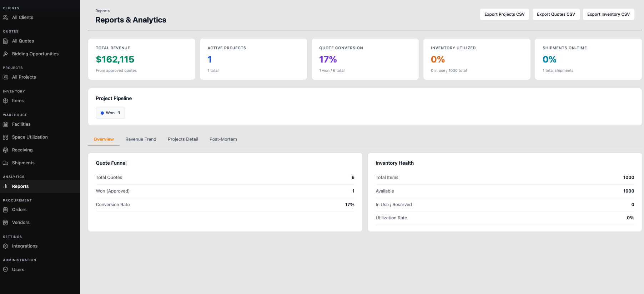This screenshot has height=294, width=644.
Task: Click the All Quotes document icon
Action: 5,41
